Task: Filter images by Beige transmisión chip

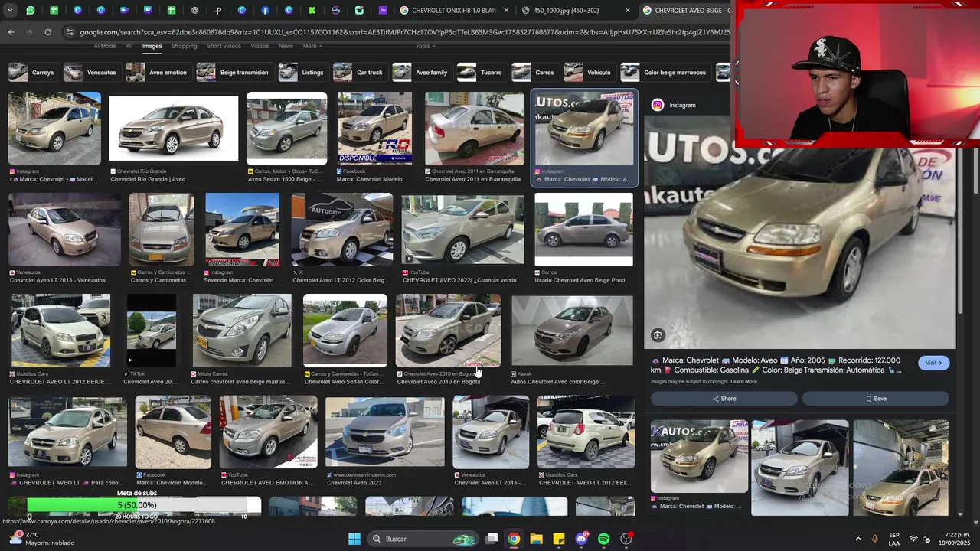Action: pos(234,73)
